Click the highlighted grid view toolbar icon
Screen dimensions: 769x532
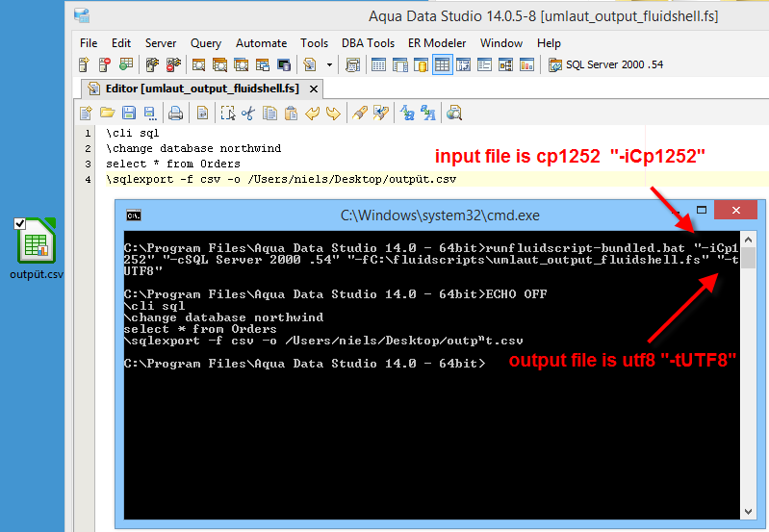(x=442, y=64)
